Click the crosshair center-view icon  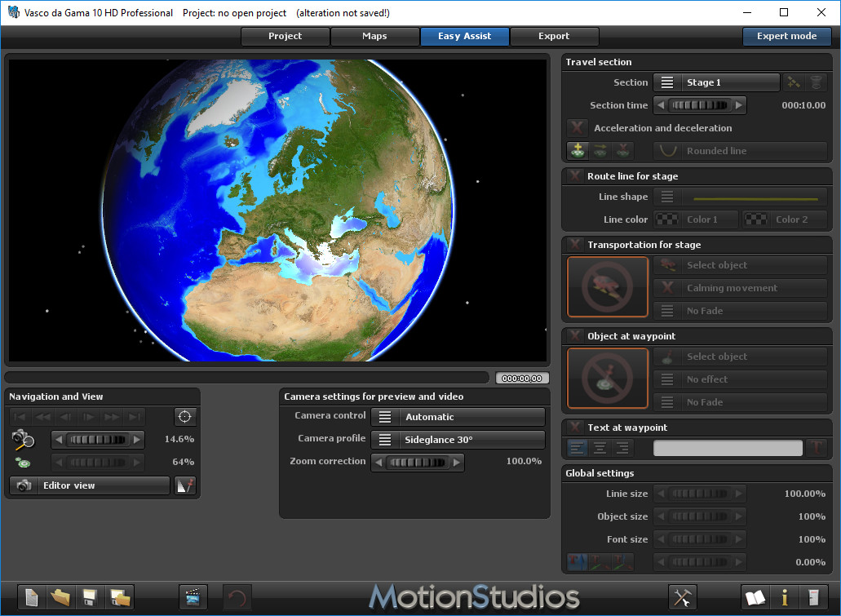pyautogui.click(x=184, y=416)
